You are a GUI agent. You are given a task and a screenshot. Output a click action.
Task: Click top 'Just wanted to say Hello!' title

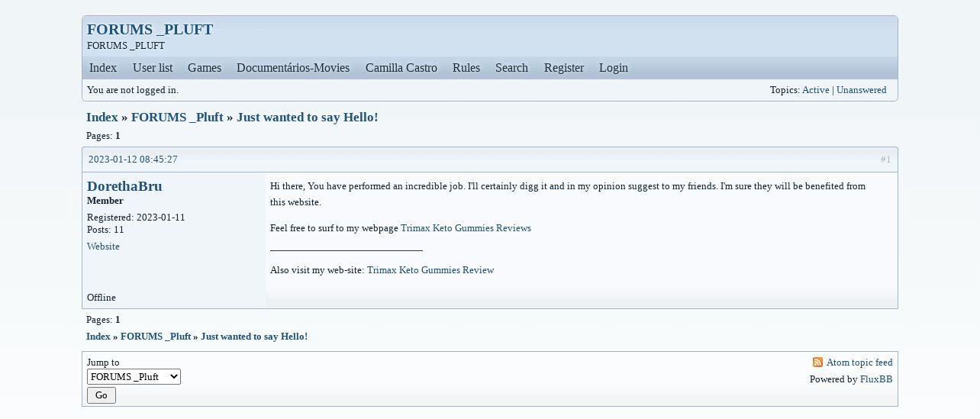(x=307, y=117)
